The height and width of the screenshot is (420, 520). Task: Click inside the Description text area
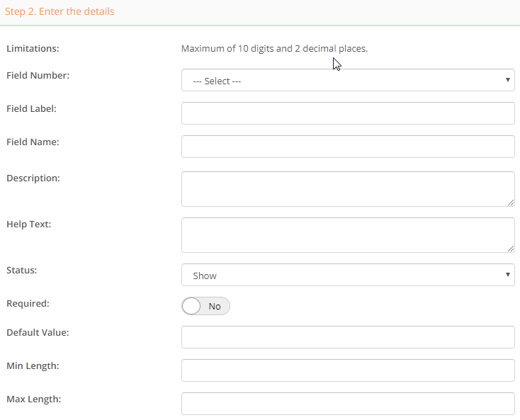click(x=348, y=189)
